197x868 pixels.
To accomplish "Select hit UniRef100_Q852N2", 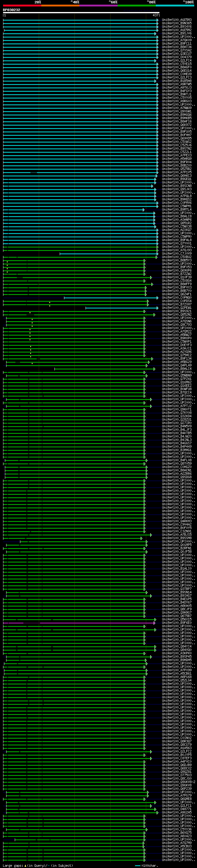I will pyautogui.click(x=177, y=314).
